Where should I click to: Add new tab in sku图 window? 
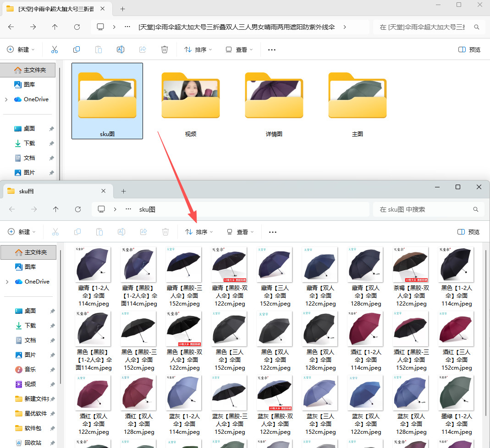pos(123,191)
